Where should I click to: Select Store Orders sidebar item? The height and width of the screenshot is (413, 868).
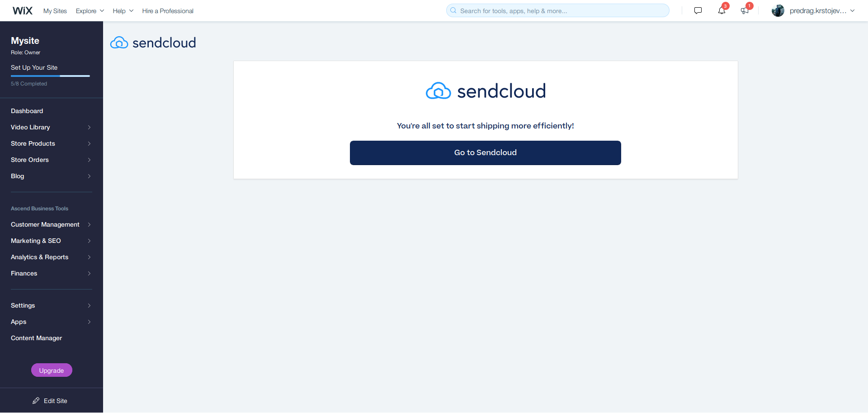pyautogui.click(x=52, y=160)
